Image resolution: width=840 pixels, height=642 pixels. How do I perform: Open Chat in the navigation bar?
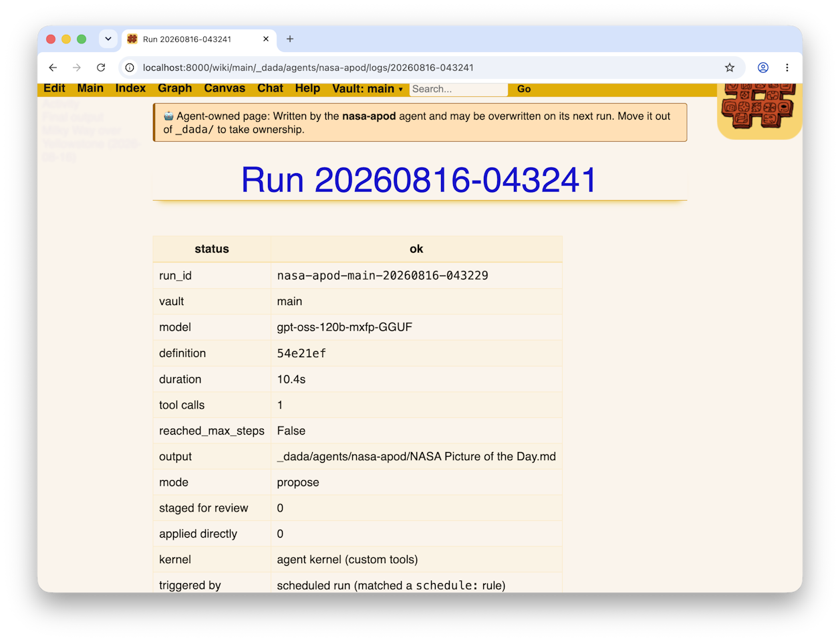pyautogui.click(x=270, y=88)
